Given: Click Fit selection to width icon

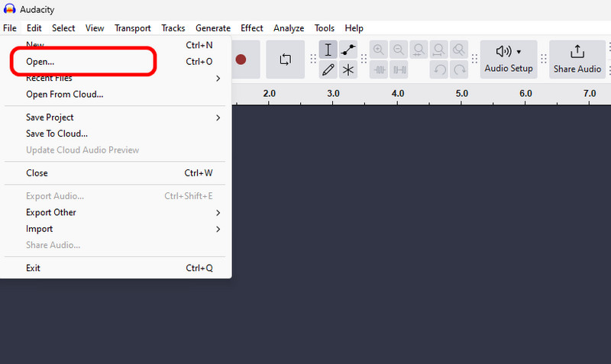Looking at the screenshot, I should 419,50.
